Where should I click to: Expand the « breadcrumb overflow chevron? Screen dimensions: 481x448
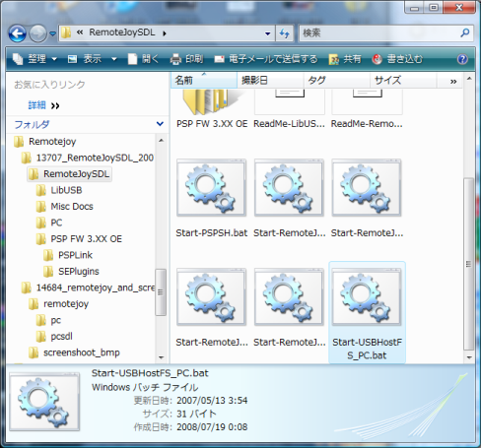click(80, 32)
